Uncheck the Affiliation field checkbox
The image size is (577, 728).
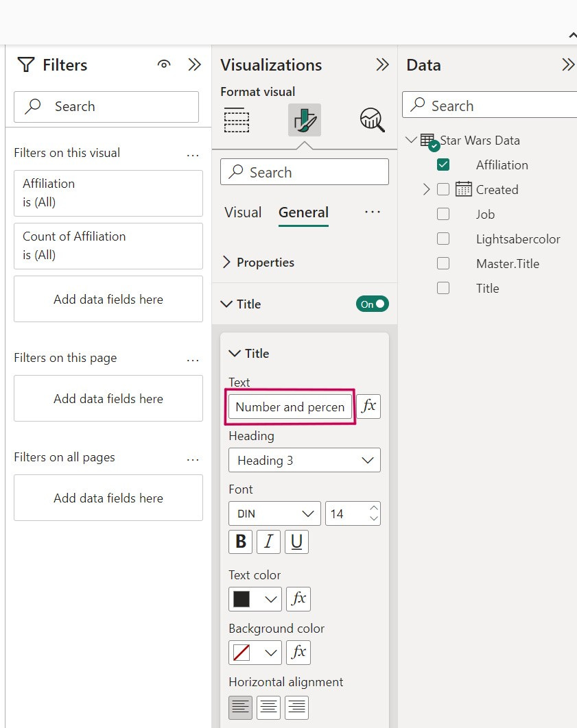[x=443, y=165]
